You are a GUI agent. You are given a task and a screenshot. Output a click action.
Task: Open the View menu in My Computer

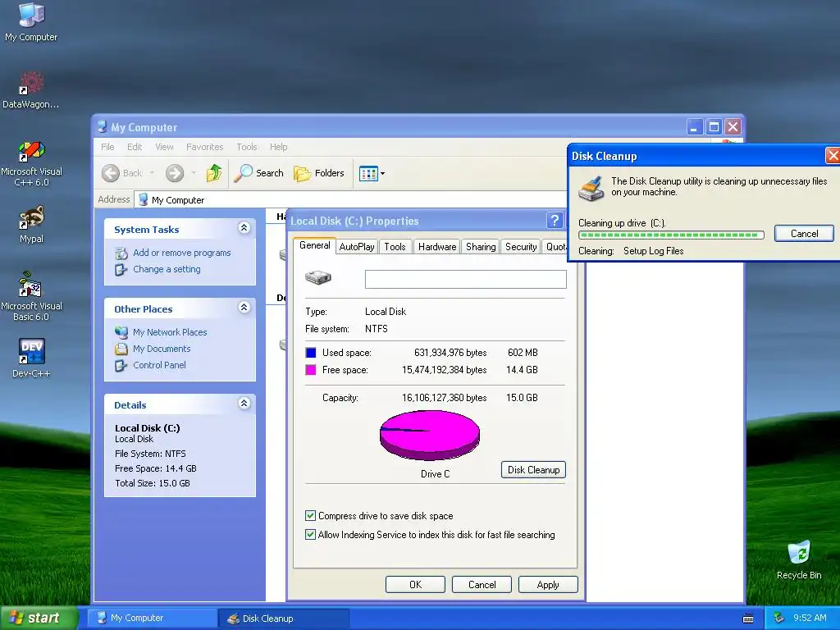(164, 147)
